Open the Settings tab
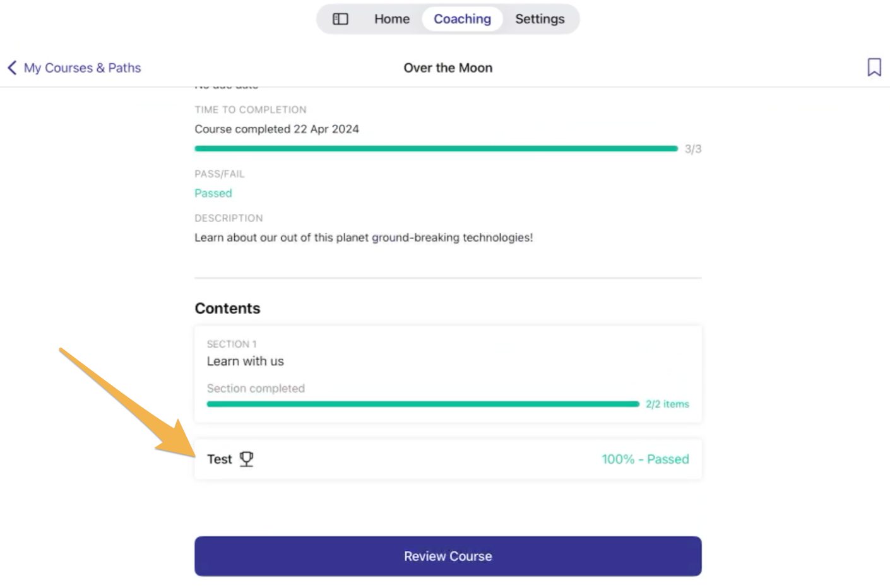Screen dimensions: 890x588 click(540, 19)
